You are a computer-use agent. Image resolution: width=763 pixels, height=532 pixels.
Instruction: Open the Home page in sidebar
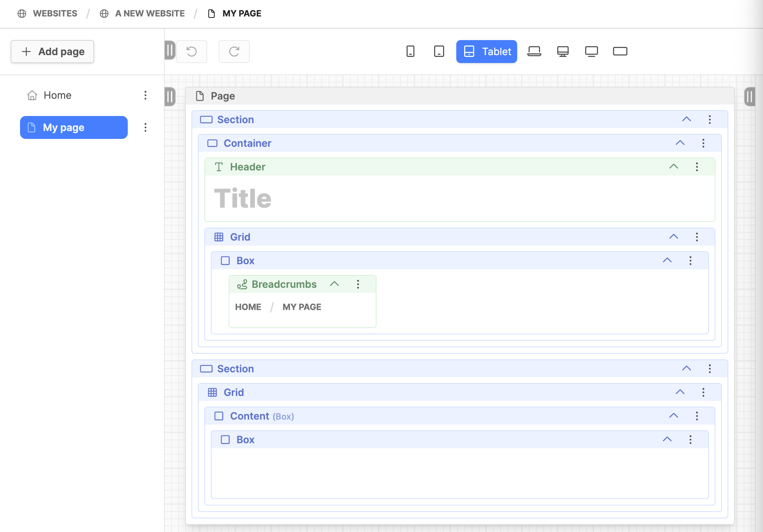point(57,95)
